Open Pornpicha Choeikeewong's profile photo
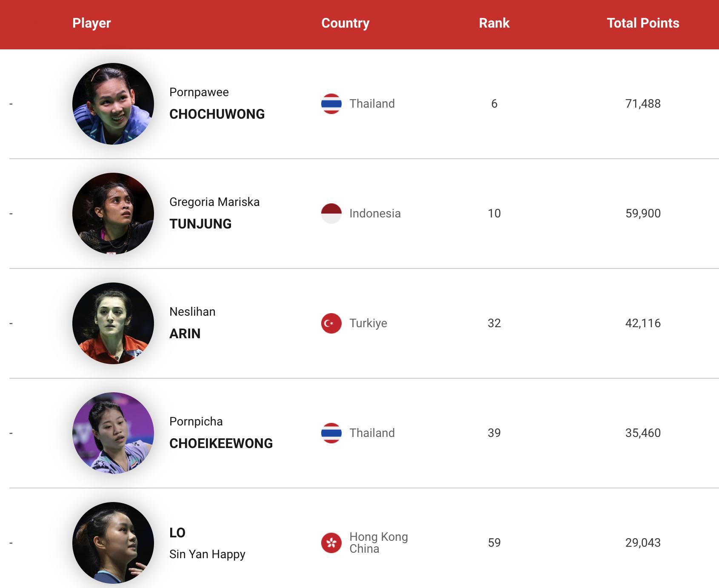Image resolution: width=719 pixels, height=588 pixels. coord(113,433)
